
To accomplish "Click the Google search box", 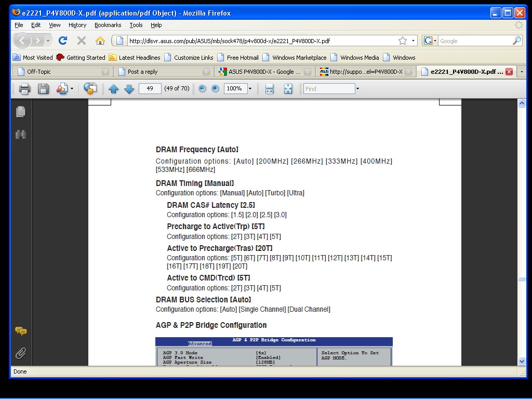I will point(475,41).
